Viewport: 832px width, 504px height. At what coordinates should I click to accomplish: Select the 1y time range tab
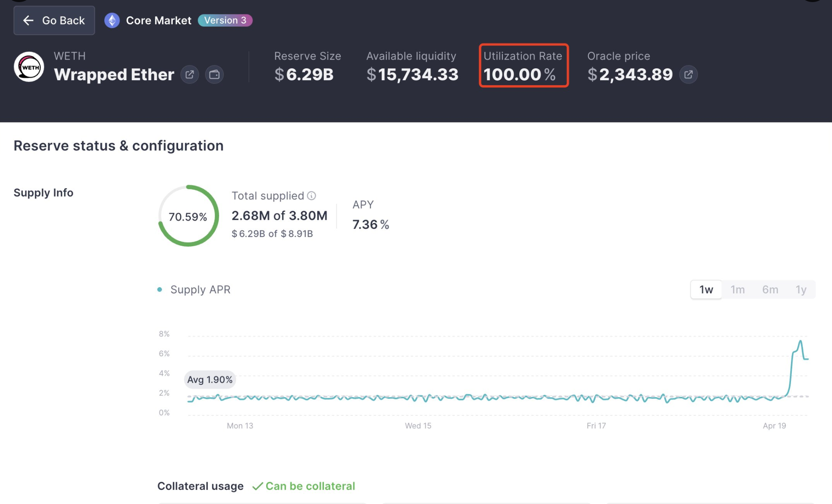coord(801,290)
